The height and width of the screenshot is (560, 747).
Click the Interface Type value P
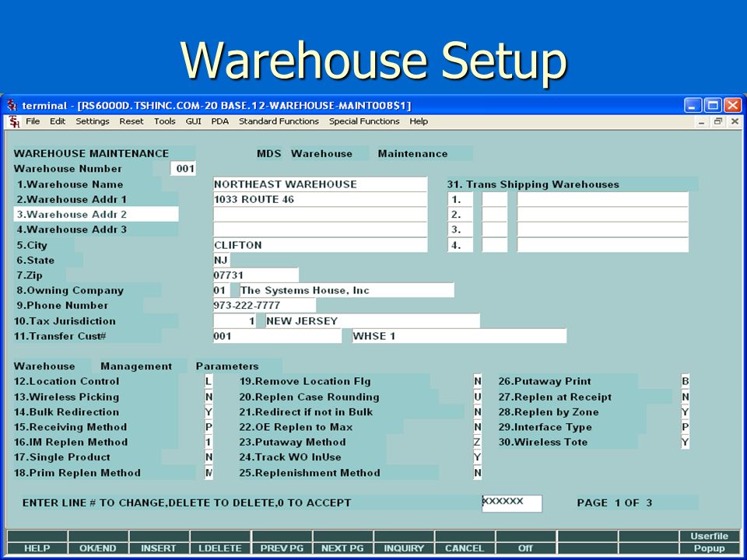(x=685, y=427)
